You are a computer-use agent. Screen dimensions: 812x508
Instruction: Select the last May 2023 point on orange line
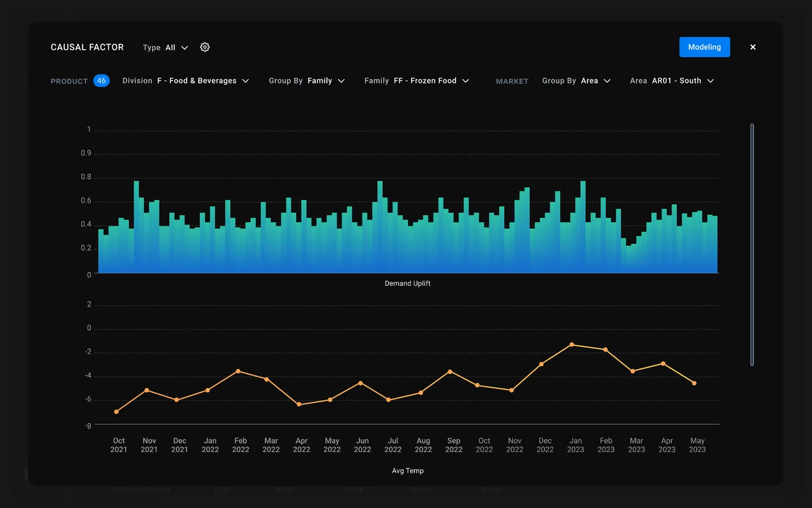[694, 383]
